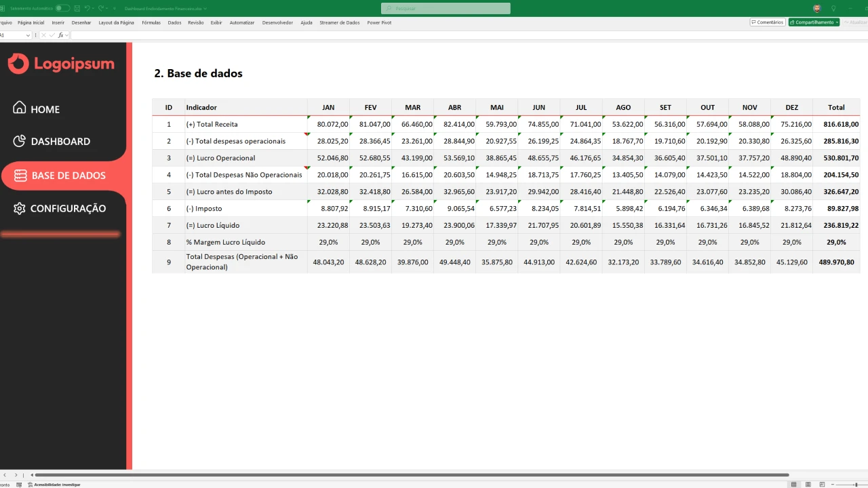Click the CONFIGURAÇÃO gear icon
The width and height of the screenshot is (868, 488).
tap(20, 208)
